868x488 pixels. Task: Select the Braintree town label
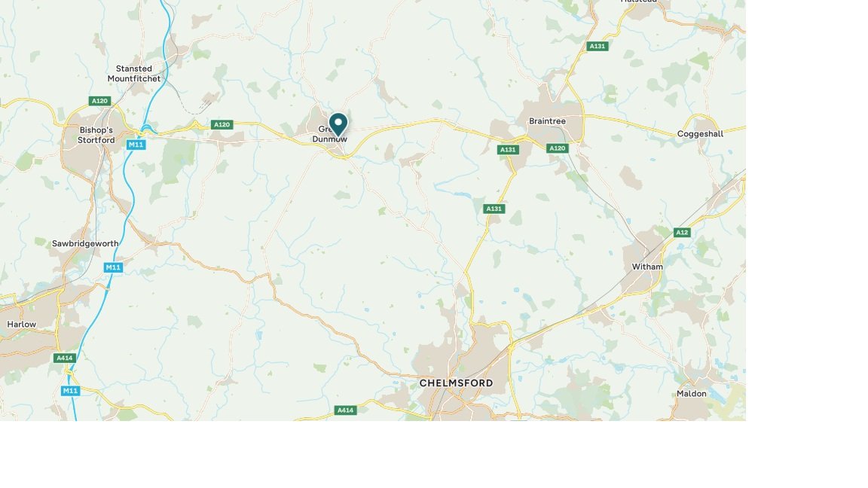548,121
